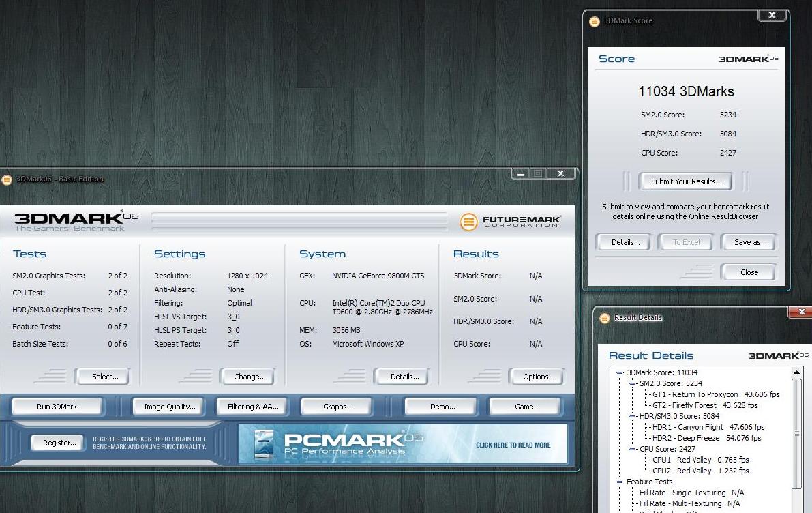Click the HDR/SM3.0 Score 5084 value
The width and height of the screenshot is (812, 513).
727,134
